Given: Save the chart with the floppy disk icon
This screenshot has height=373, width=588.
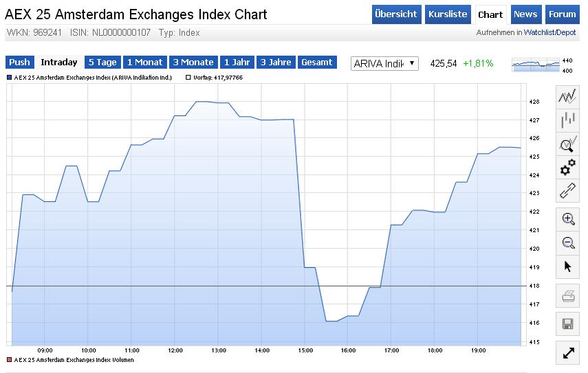Looking at the screenshot, I should [x=568, y=324].
